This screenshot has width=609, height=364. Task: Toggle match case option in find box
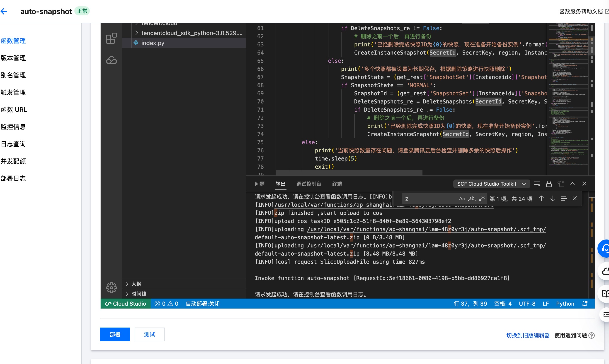[x=462, y=199]
